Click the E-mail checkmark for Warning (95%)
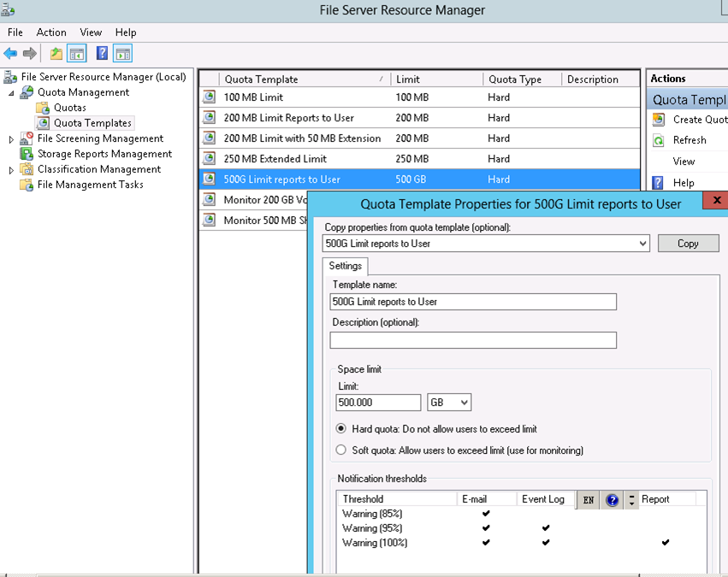Image resolution: width=728 pixels, height=577 pixels. [486, 527]
